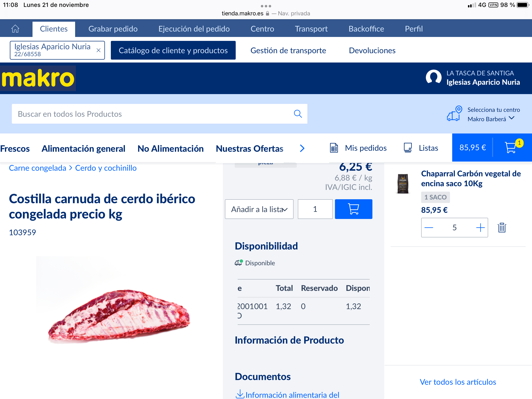Open Gestión de transporte section

(x=288, y=50)
